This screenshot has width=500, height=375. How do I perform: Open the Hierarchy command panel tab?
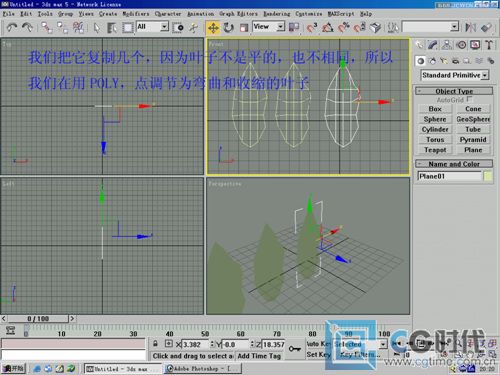click(447, 45)
